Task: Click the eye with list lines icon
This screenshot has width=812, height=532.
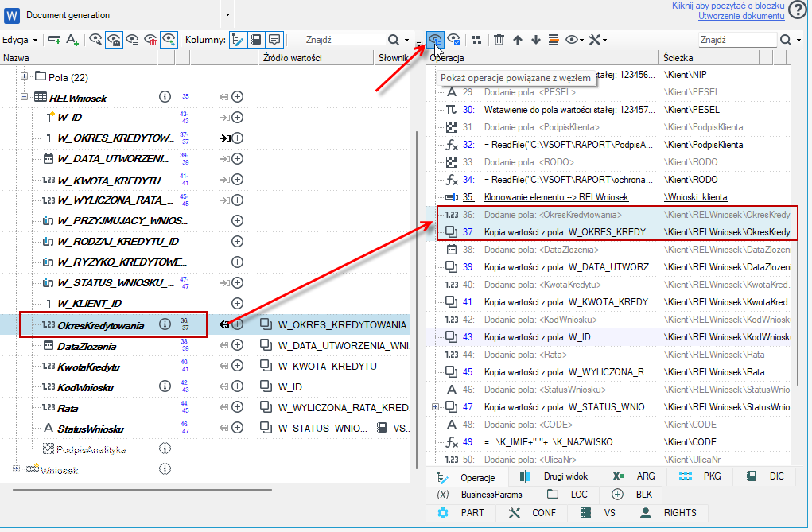Action: tap(133, 40)
